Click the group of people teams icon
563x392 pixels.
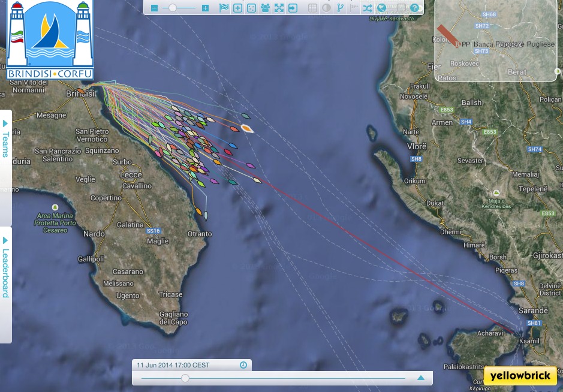[265, 8]
